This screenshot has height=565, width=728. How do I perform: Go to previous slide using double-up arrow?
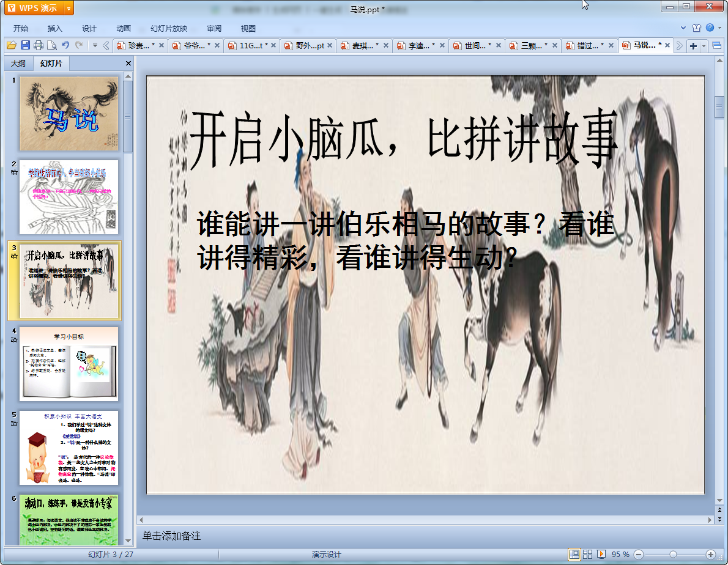point(719,510)
